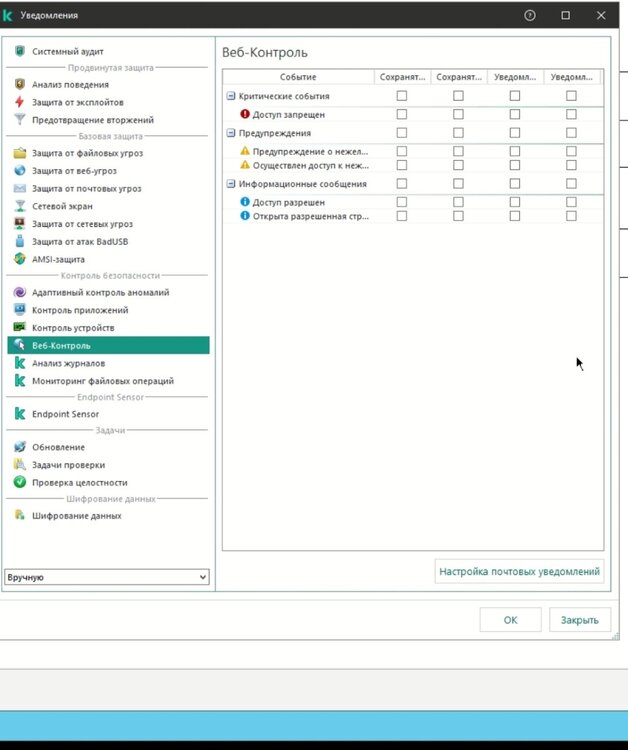Image resolution: width=628 pixels, height=750 pixels.
Task: Click the Открыта разрешенная стр... info icon
Action: click(245, 216)
